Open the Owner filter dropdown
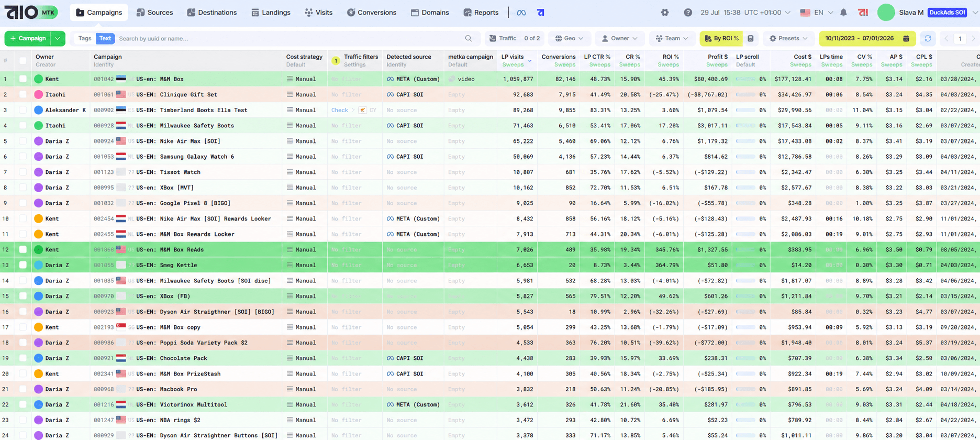 tap(619, 38)
